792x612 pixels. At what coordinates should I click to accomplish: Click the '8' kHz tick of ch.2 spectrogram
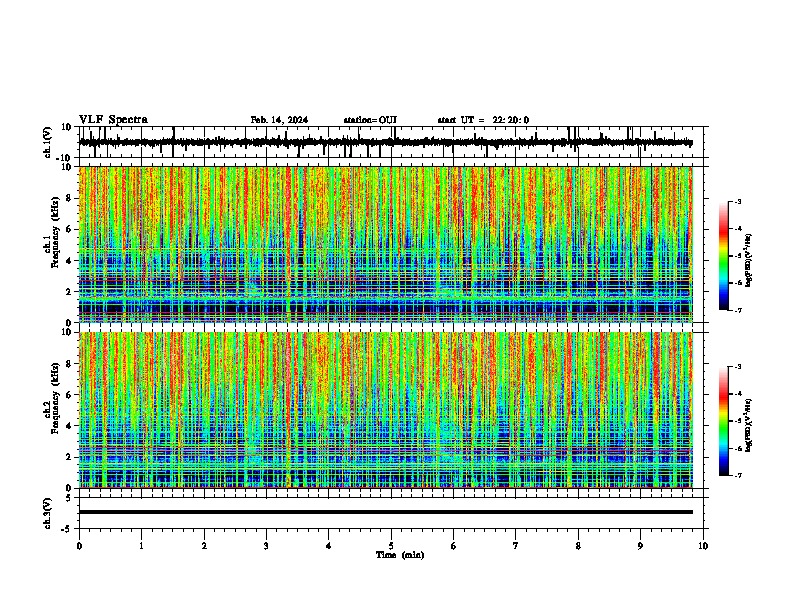click(x=70, y=364)
